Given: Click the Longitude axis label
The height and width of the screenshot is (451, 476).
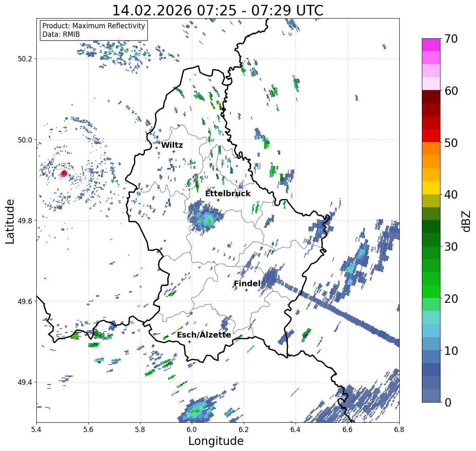Looking at the screenshot, I should (216, 441).
